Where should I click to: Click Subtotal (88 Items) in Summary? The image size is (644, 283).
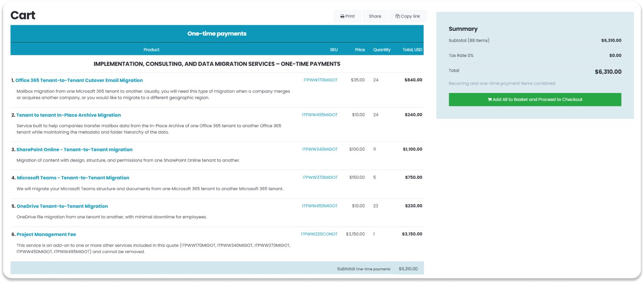tap(469, 40)
